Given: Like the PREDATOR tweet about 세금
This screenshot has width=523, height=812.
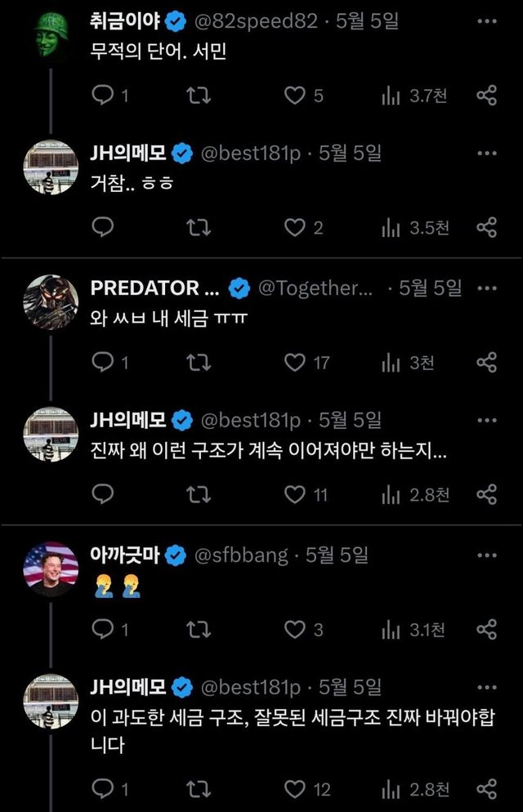Looking at the screenshot, I should click(294, 362).
